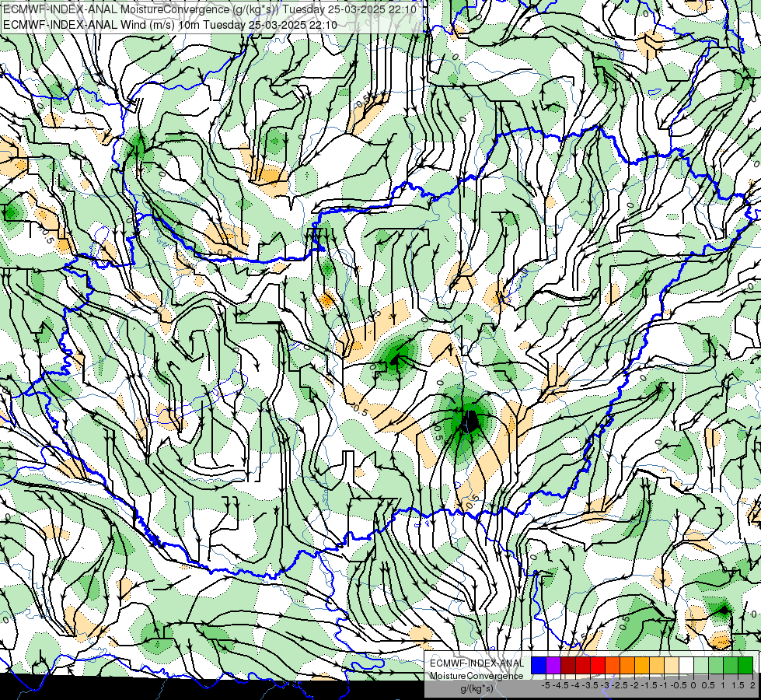Pick the orange-red legend swatch left of -2.5
Image resolution: width=761 pixels, height=700 pixels.
click(613, 665)
